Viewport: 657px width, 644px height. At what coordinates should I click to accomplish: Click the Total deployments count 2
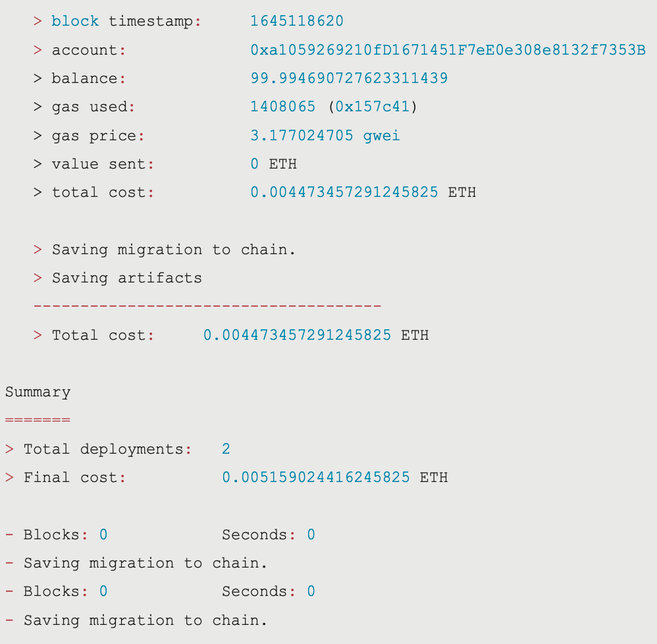(x=226, y=449)
